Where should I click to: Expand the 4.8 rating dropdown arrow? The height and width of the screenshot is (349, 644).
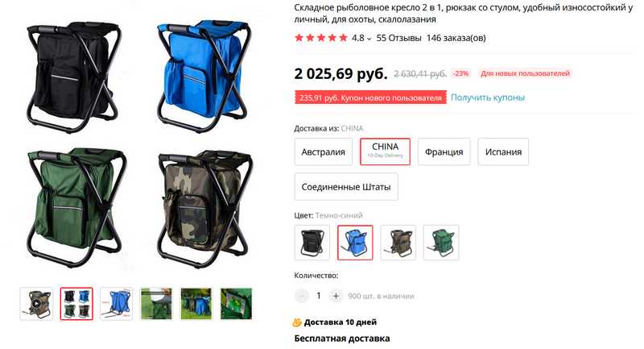pyautogui.click(x=369, y=39)
